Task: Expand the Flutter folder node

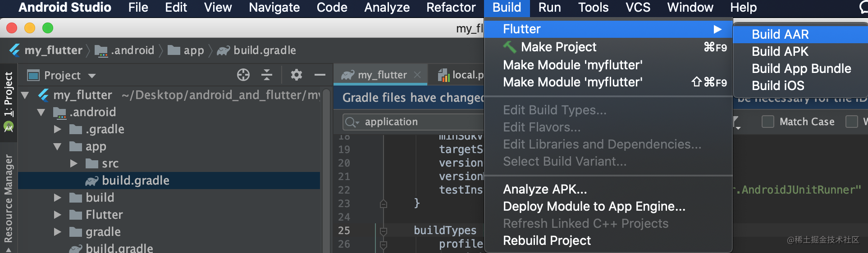Action: click(57, 215)
